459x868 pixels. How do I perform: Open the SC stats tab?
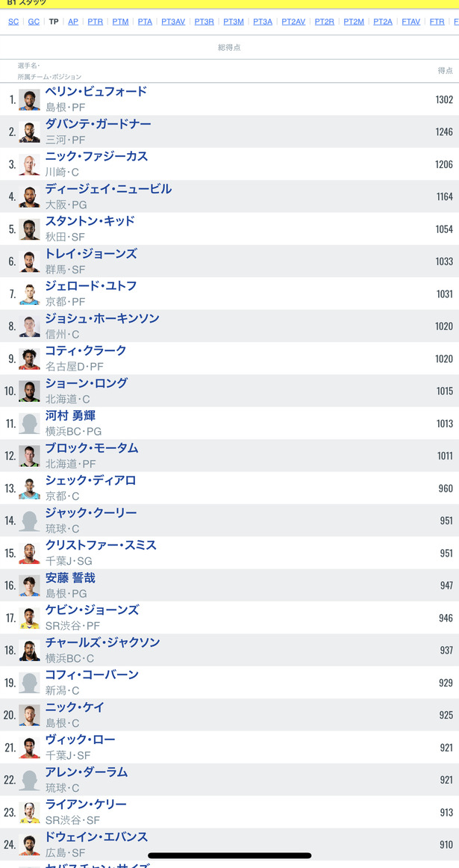[13, 22]
